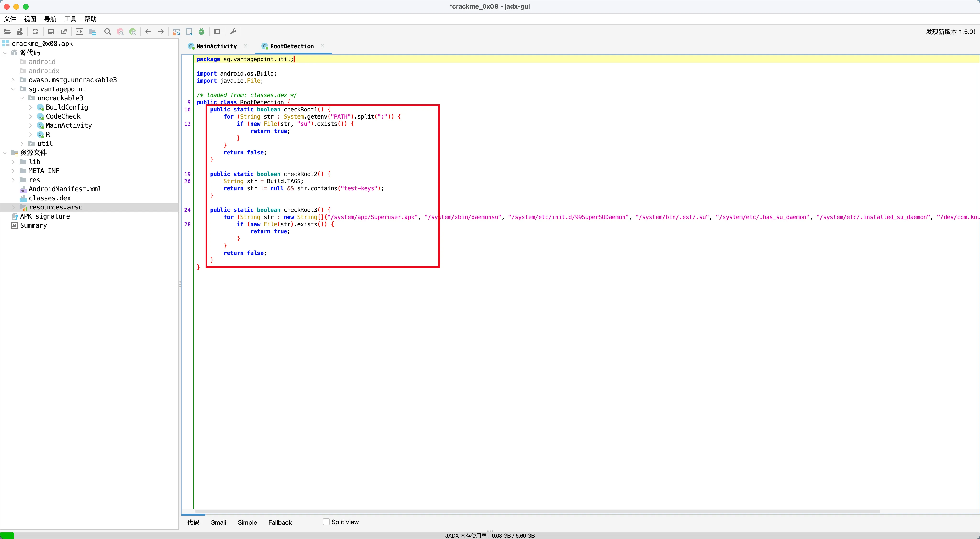980x539 pixels.
Task: Open preferences wrench icon
Action: click(233, 32)
